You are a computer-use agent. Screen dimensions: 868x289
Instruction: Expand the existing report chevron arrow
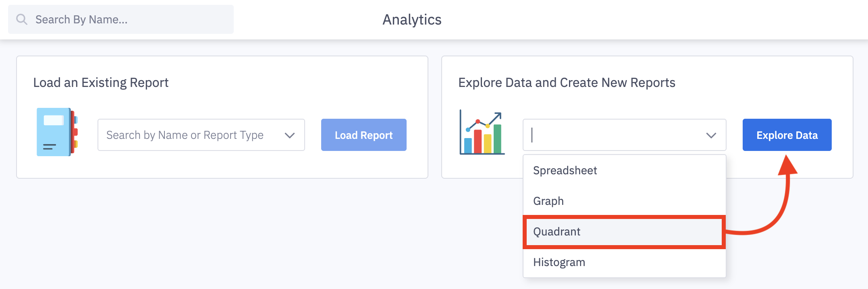point(290,135)
